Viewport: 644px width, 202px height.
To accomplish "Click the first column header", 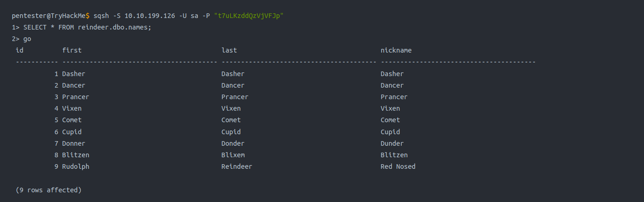I will (72, 50).
